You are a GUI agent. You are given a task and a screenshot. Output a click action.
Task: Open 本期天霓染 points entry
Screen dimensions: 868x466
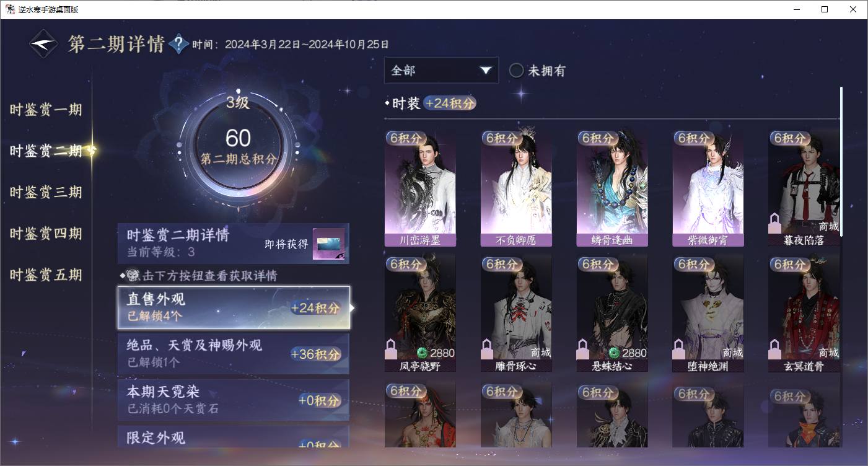(x=234, y=400)
